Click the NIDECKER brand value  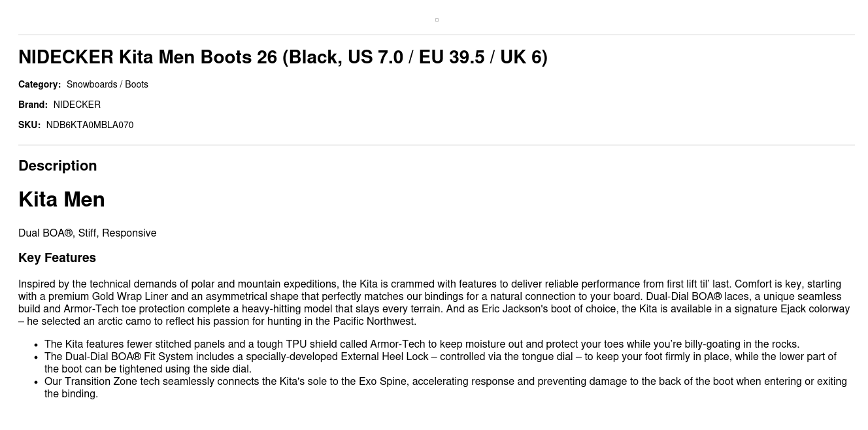click(76, 105)
